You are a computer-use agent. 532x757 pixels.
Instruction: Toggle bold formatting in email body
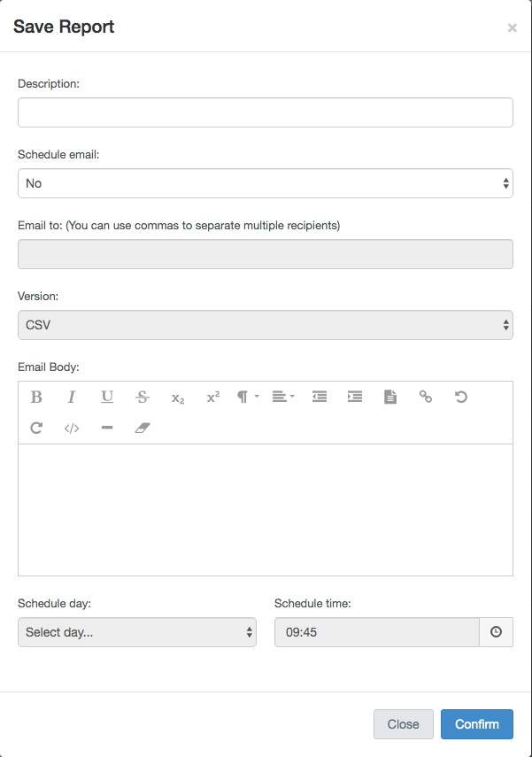coord(36,398)
